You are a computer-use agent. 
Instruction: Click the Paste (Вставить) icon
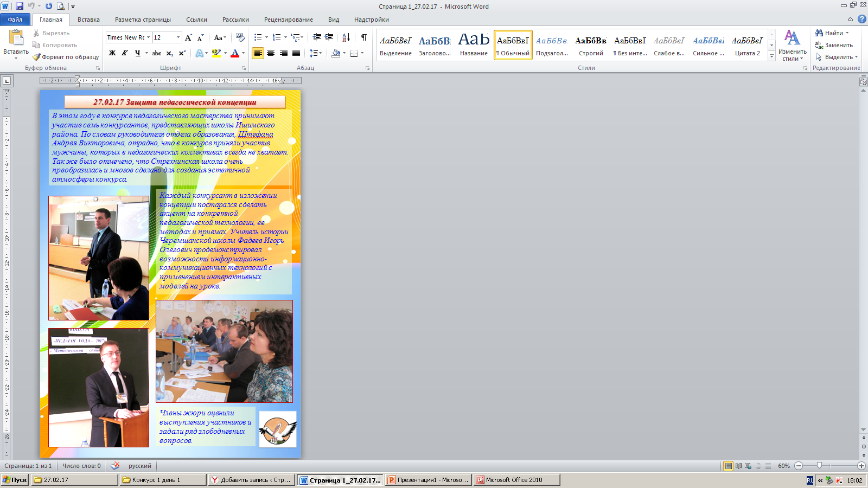click(16, 38)
